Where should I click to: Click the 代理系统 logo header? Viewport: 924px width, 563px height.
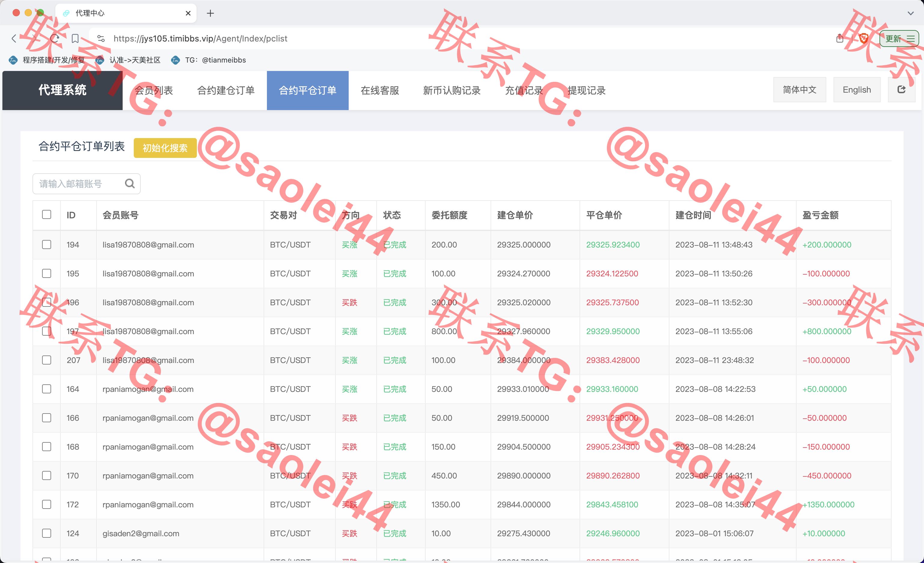tap(62, 90)
